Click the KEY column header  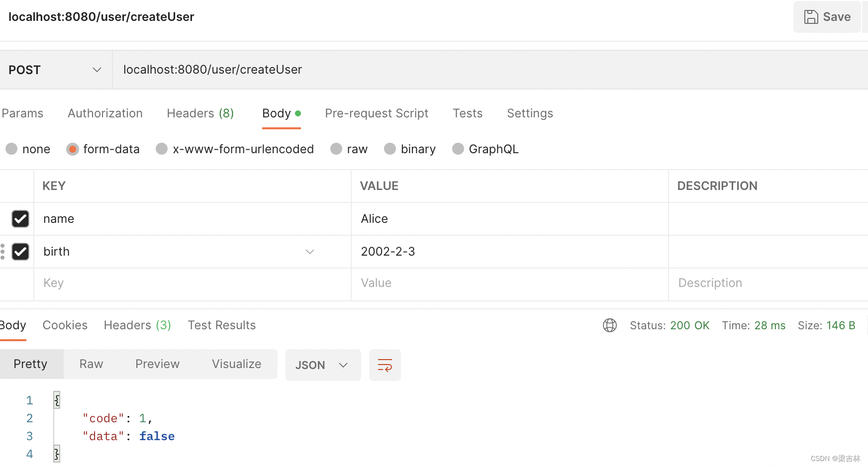54,186
